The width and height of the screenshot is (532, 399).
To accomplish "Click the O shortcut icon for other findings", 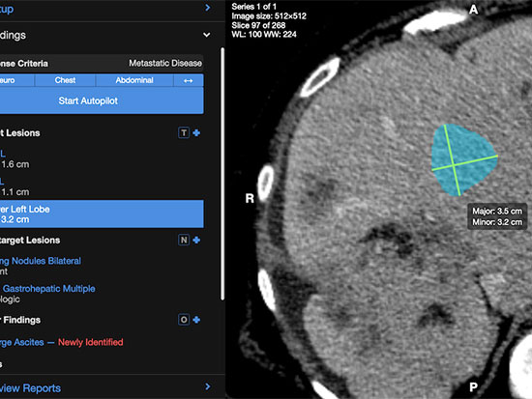I will 184,320.
